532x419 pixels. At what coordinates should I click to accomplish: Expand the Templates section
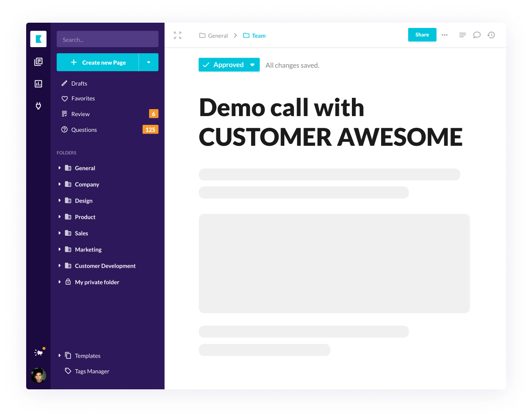pyautogui.click(x=60, y=356)
